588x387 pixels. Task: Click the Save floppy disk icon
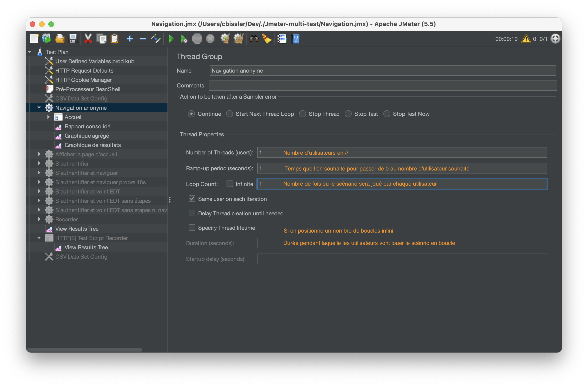[x=73, y=39]
